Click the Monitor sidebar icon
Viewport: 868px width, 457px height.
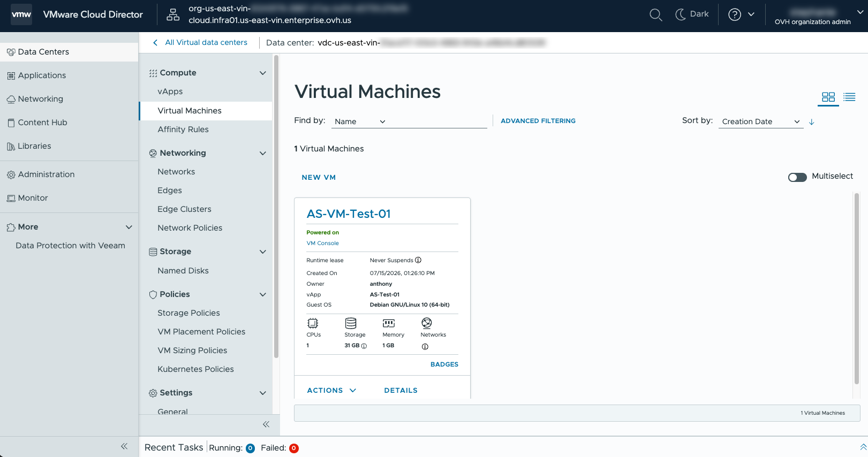(x=11, y=199)
